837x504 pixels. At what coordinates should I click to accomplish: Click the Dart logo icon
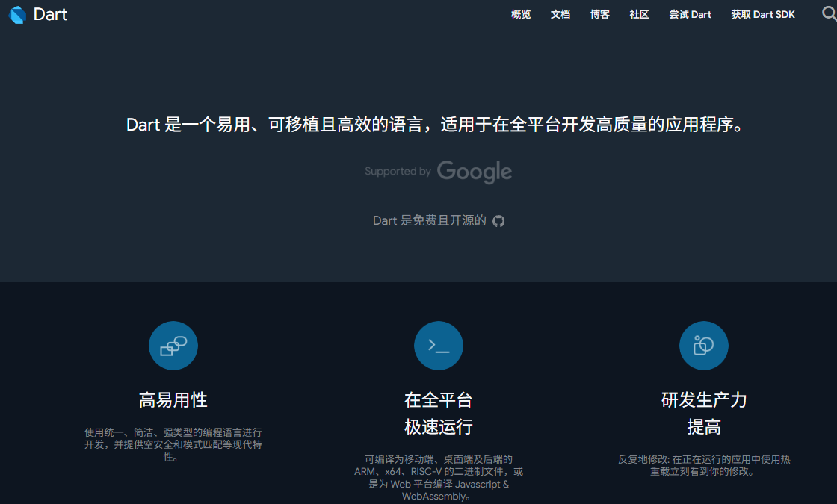(x=18, y=15)
